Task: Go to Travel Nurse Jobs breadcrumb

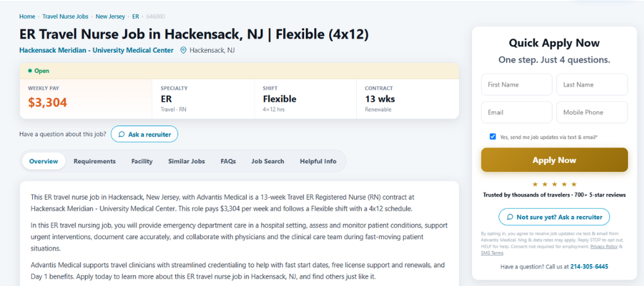Action: coord(65,17)
